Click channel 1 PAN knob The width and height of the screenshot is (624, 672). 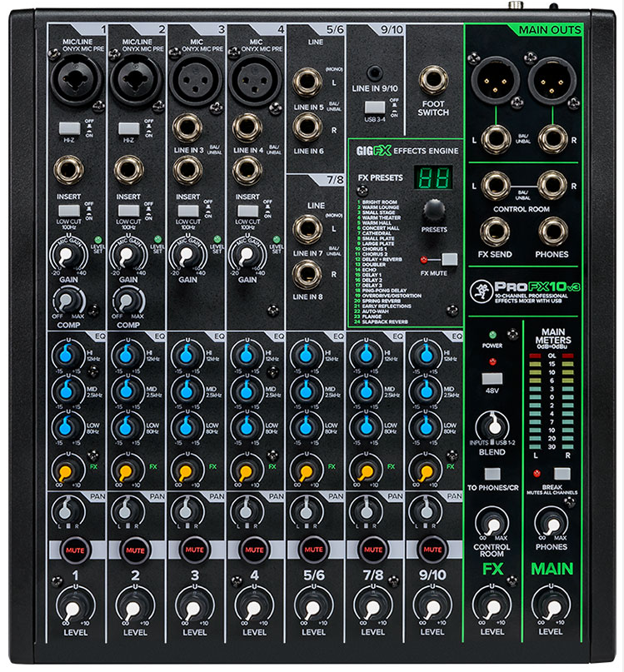point(67,510)
